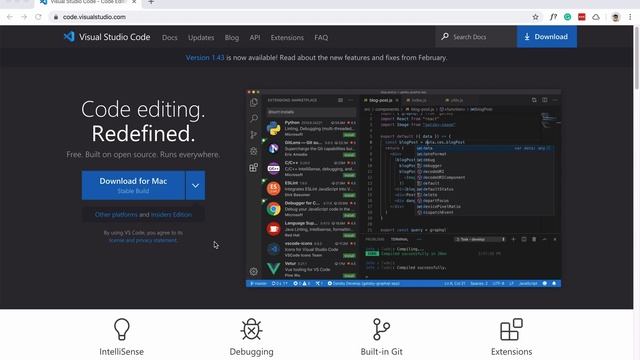Click the Visual Studio Code logo icon
Image resolution: width=640 pixels, height=360 pixels.
point(69,37)
